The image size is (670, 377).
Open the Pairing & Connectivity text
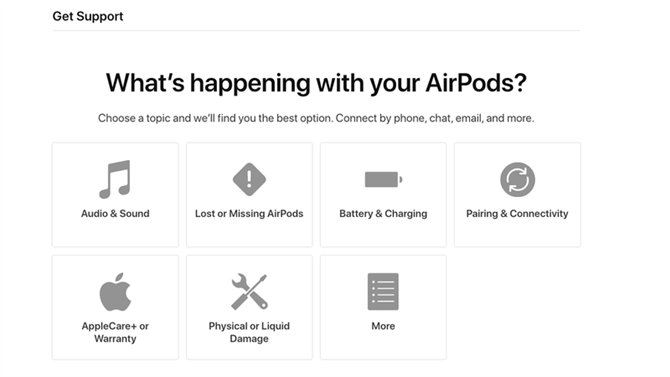click(x=517, y=214)
